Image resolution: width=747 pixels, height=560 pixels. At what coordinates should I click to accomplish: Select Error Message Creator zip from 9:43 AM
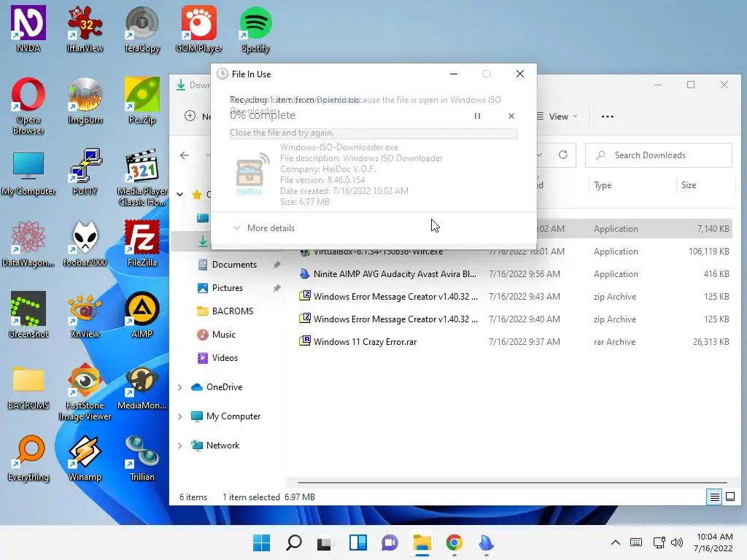coord(514,297)
